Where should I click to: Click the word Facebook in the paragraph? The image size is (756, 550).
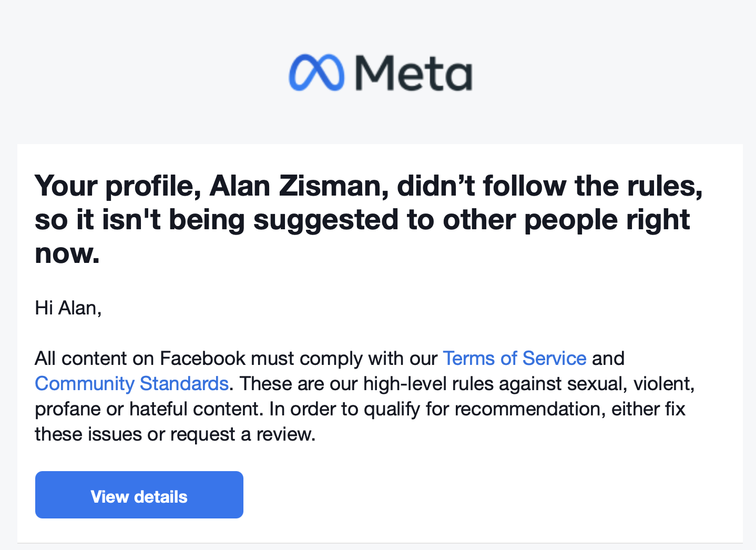coord(202,359)
